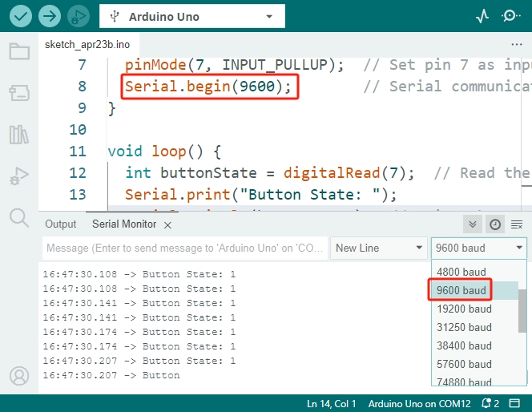Open the Serial Plotter icon
This screenshot has width=532, height=412.
tap(482, 16)
